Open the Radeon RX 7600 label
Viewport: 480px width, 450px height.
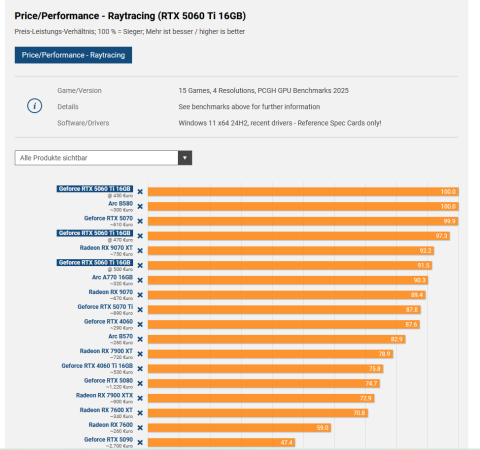111,425
